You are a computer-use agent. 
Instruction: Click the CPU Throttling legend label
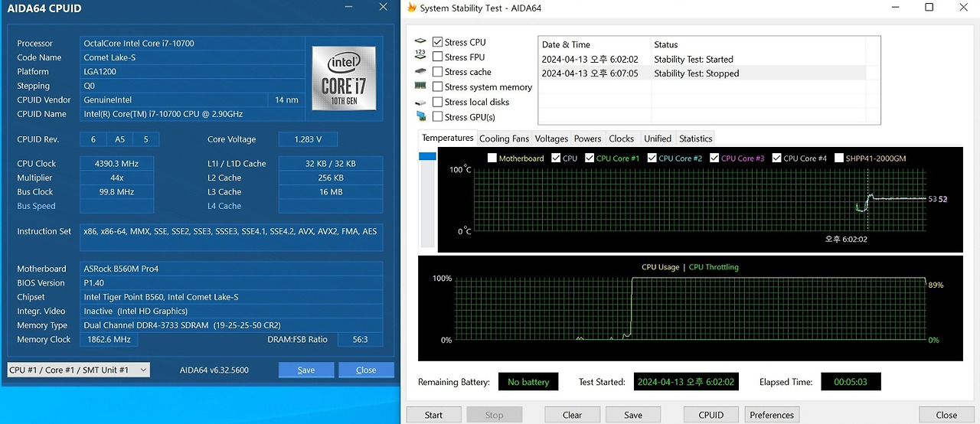(x=714, y=267)
